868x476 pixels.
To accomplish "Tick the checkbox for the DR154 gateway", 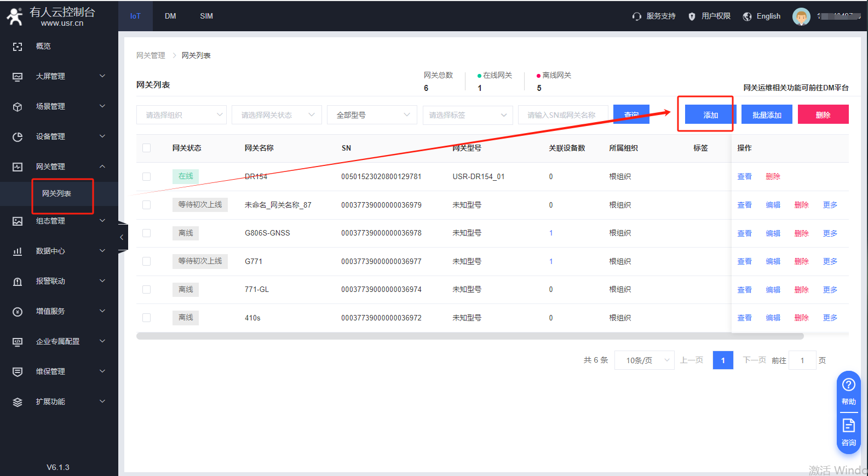I will [146, 176].
